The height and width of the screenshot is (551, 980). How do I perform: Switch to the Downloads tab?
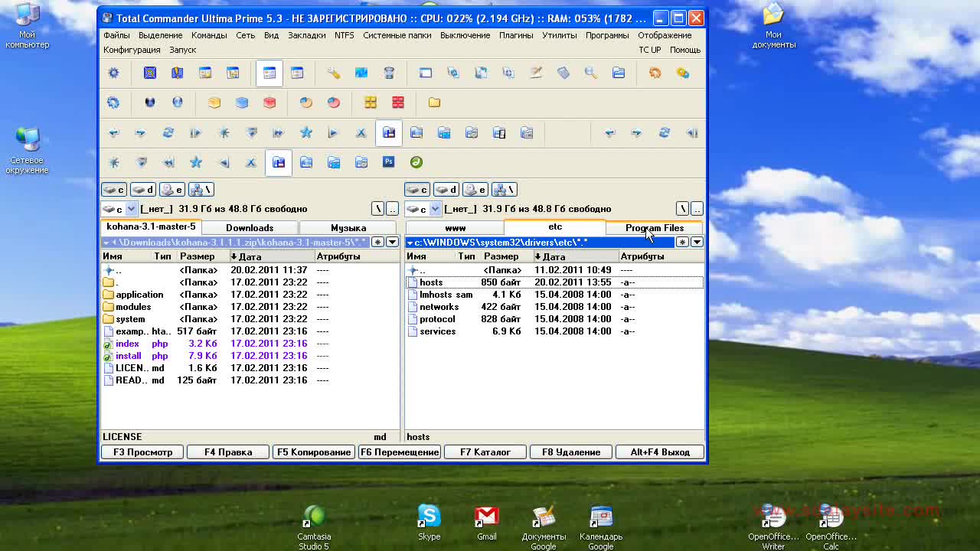tap(250, 228)
